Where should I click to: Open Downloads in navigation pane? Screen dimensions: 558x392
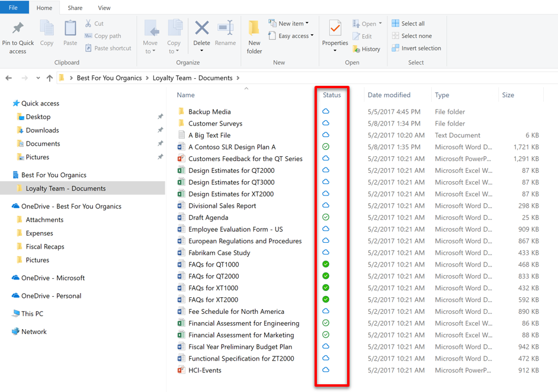[38, 130]
